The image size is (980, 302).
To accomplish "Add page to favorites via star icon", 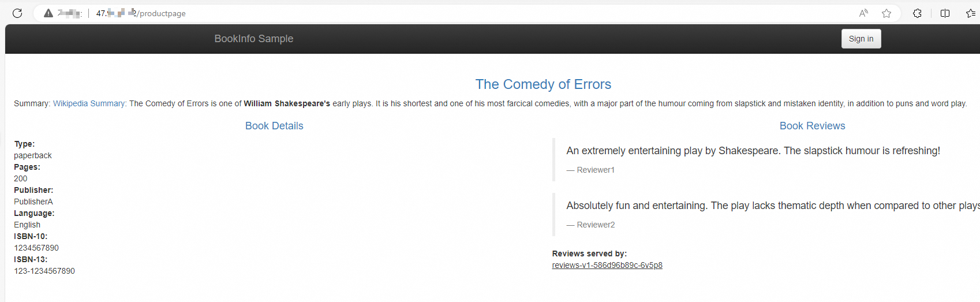I will (x=887, y=13).
